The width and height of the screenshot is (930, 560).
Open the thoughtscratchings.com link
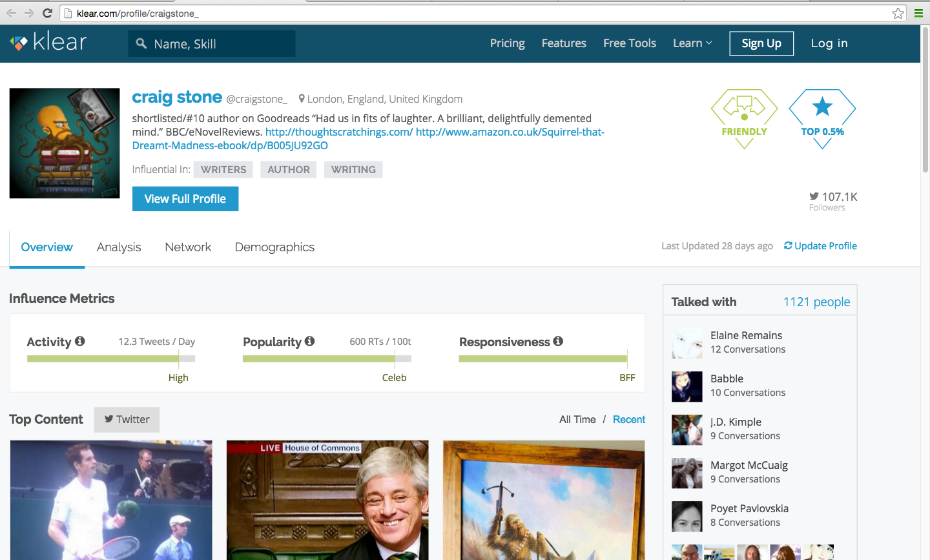tap(339, 132)
